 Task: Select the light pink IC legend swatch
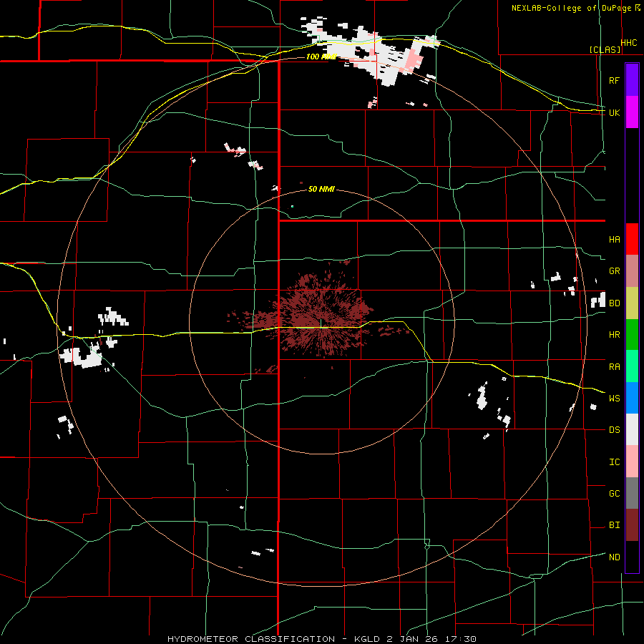click(632, 462)
